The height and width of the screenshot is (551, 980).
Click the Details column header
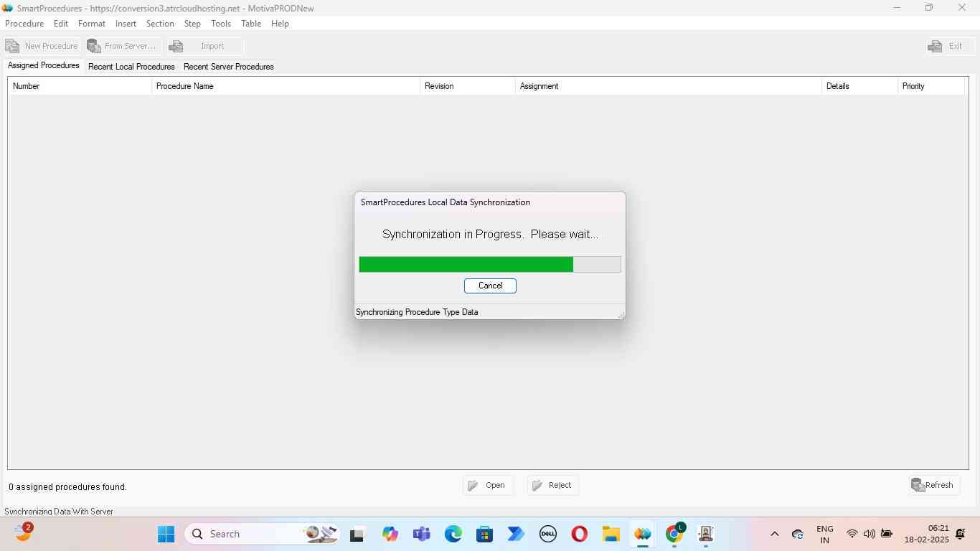point(859,86)
